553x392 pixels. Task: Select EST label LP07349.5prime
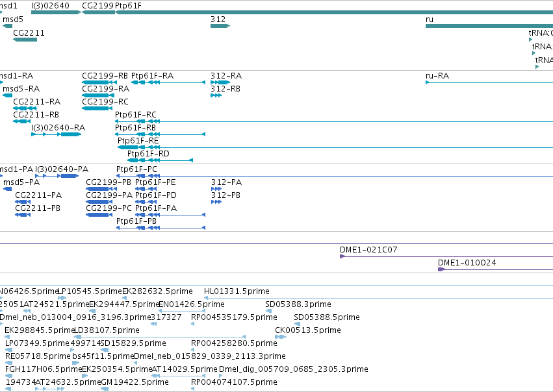37,344
